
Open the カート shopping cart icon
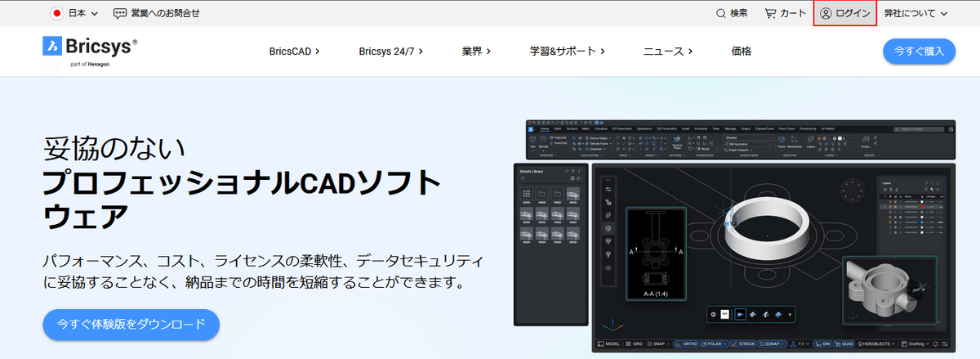click(x=770, y=13)
